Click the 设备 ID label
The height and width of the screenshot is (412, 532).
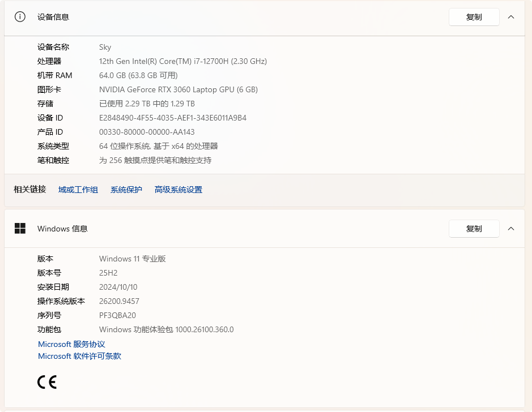(x=50, y=118)
